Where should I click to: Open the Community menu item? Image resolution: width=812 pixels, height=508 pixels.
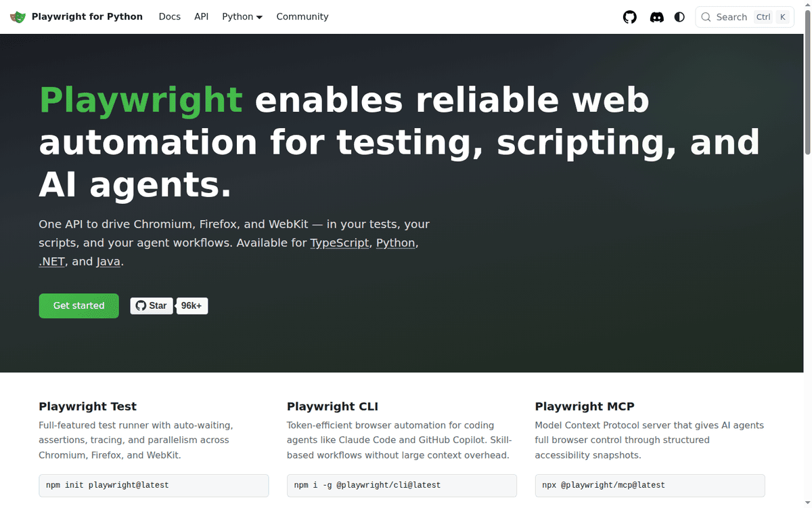[x=302, y=16]
